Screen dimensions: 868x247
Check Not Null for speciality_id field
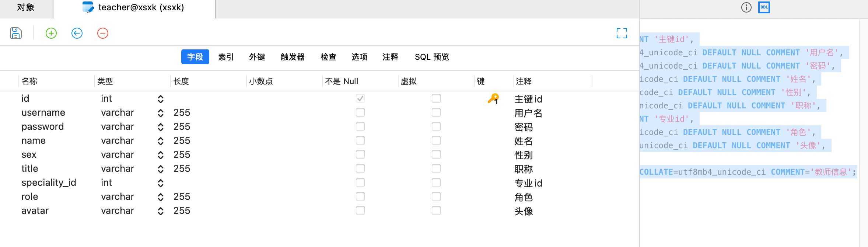(x=360, y=182)
